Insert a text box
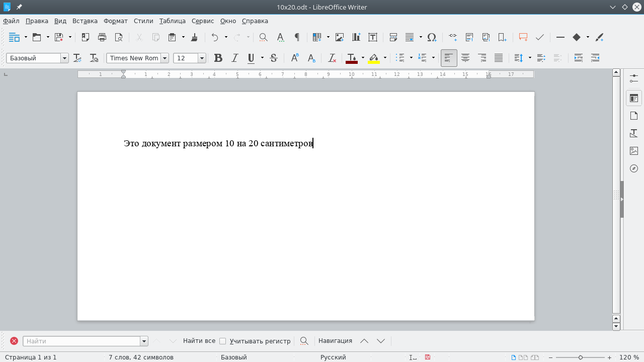The height and width of the screenshot is (362, 644). 373,37
